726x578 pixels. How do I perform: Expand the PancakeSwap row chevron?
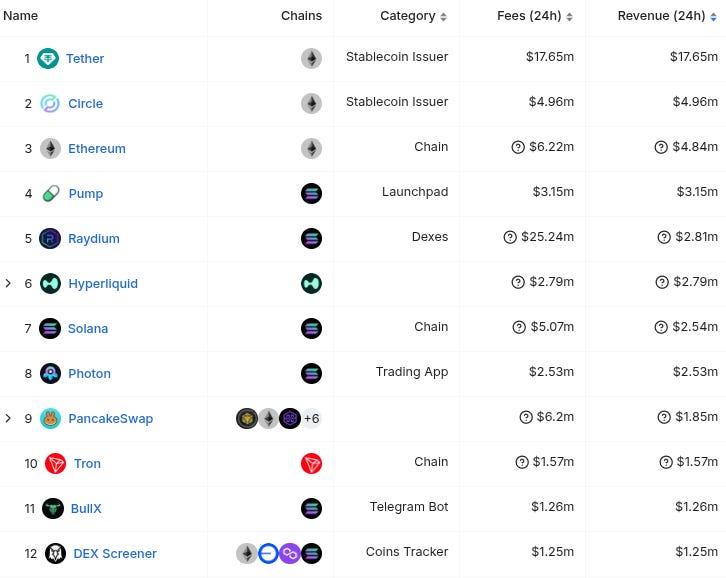coord(8,418)
